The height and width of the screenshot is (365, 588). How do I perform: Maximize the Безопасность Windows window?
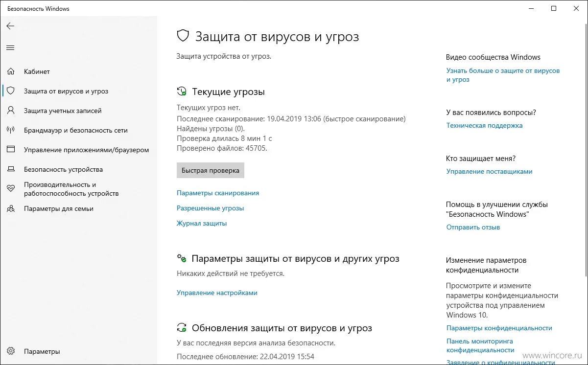tap(554, 8)
